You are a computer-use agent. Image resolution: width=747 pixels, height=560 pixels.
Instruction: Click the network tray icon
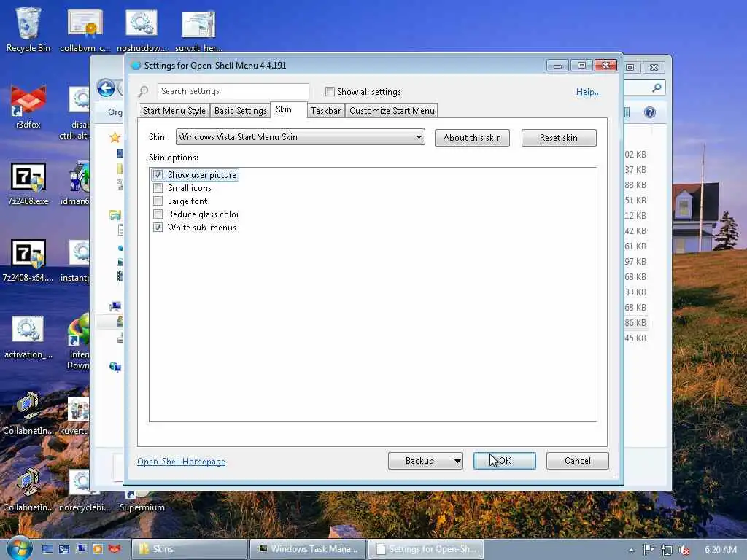[x=667, y=550]
